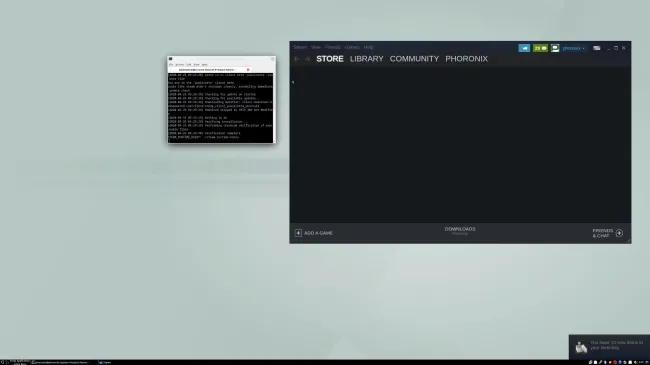Click the Steam back navigation arrow
Screen dimensions: 650x365
pyautogui.click(x=296, y=59)
